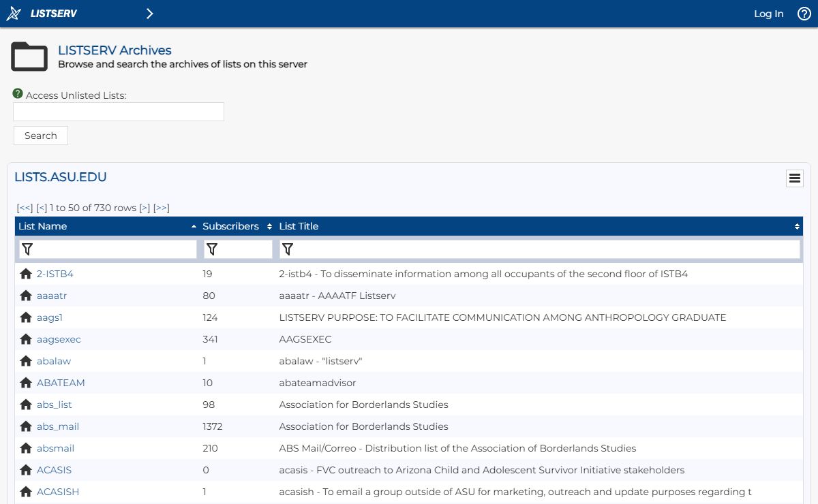The height and width of the screenshot is (504, 818).
Task: Open the 2-ISTB4 list archive
Action: (55, 274)
